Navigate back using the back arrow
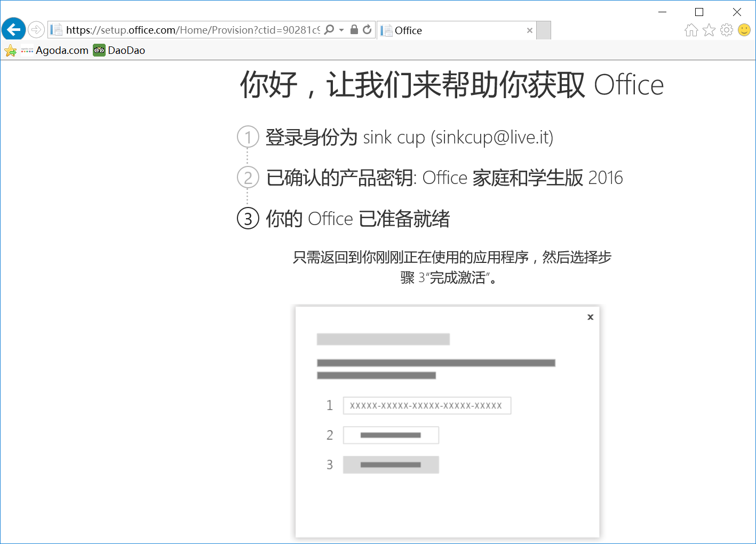 click(13, 29)
